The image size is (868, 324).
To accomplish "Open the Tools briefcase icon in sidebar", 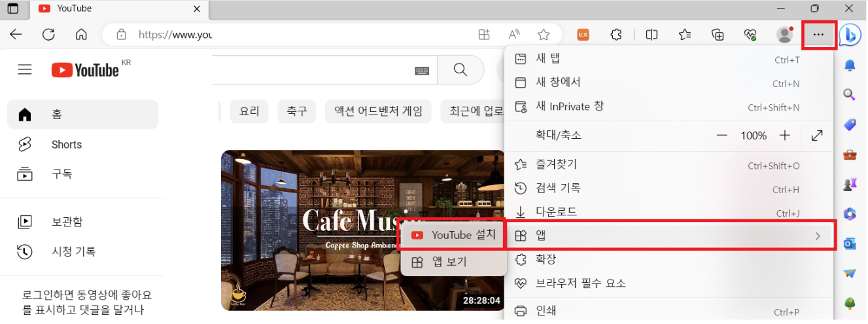I will [850, 154].
